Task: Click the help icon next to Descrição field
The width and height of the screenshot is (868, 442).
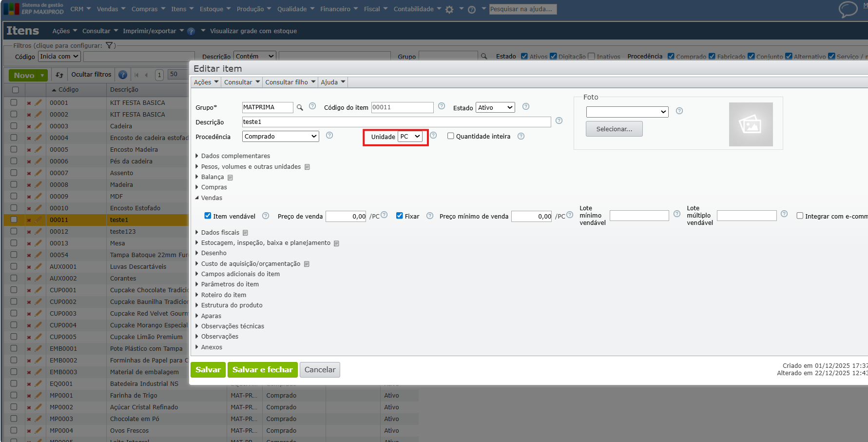Action: pyautogui.click(x=559, y=121)
